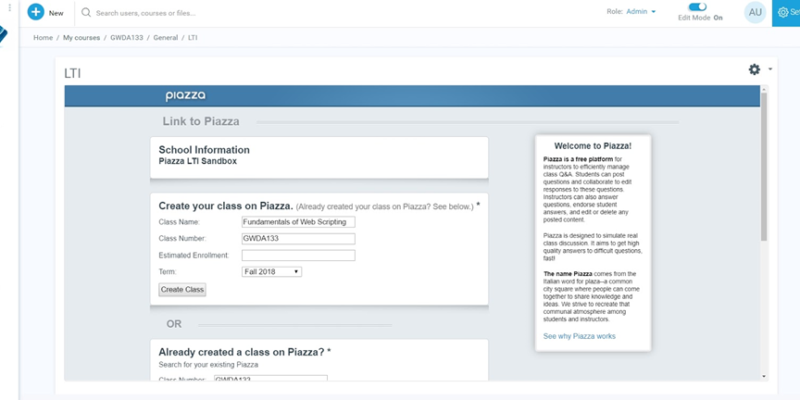Click the Class Name input field
The image size is (800, 400).
(x=298, y=222)
